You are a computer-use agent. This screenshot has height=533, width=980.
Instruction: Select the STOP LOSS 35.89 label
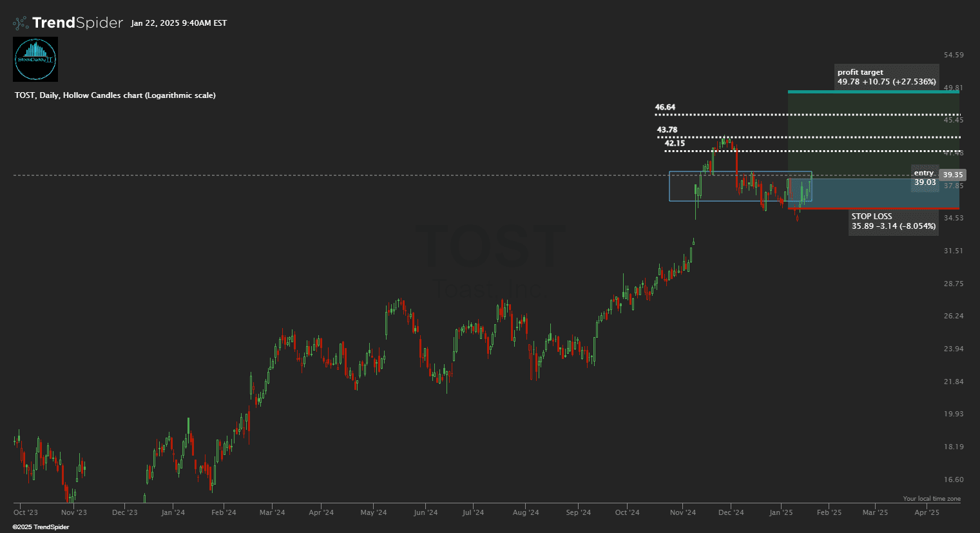893,221
